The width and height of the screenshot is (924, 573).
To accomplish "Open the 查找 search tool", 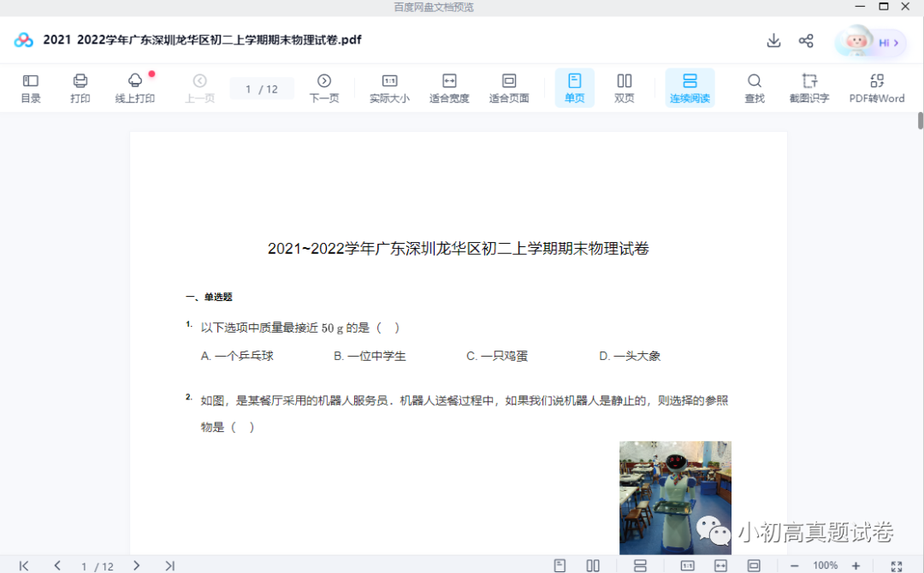I will pyautogui.click(x=755, y=88).
